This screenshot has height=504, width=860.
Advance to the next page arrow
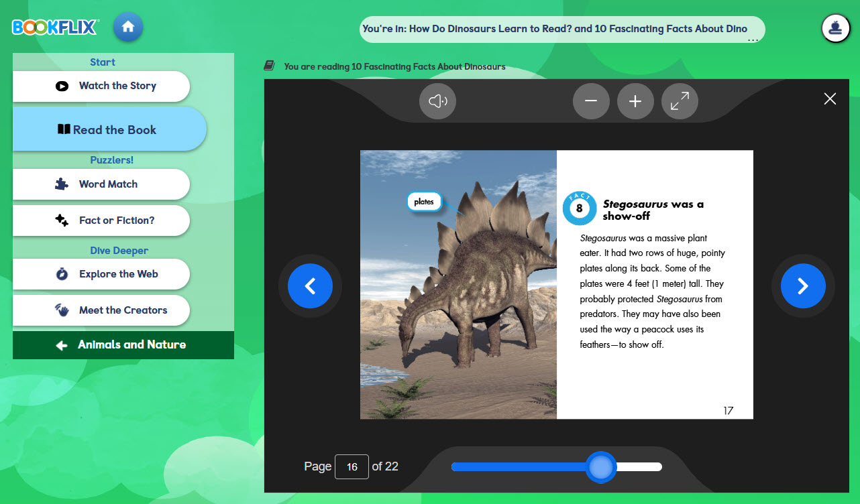803,286
